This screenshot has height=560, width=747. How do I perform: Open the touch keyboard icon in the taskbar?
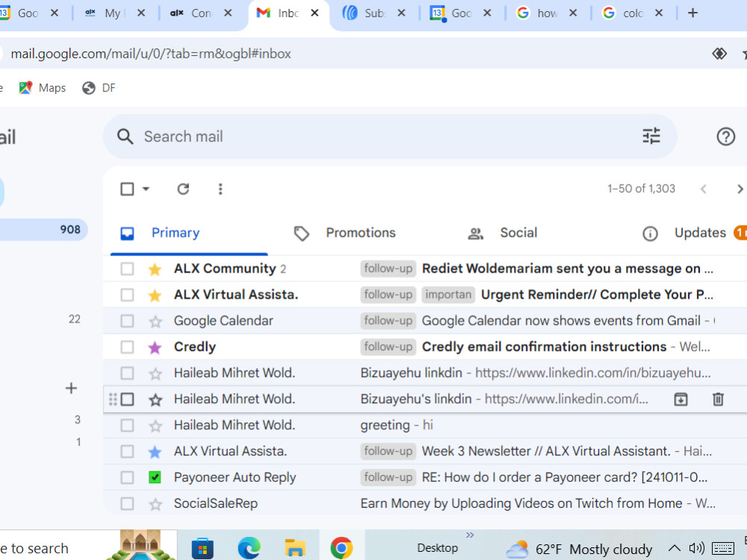[722, 549]
